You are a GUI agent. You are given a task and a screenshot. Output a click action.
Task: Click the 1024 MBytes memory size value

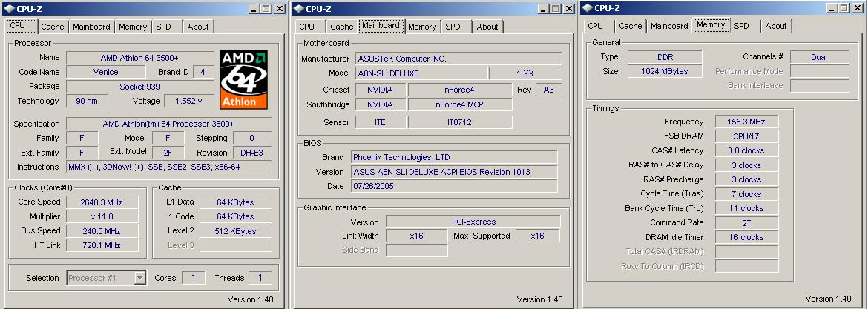click(x=664, y=70)
